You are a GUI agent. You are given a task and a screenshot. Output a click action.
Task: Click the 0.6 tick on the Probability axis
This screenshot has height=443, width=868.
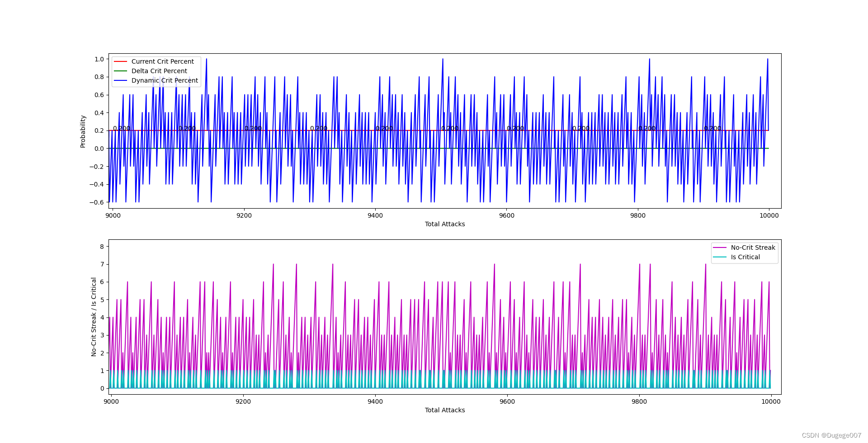[x=99, y=95]
